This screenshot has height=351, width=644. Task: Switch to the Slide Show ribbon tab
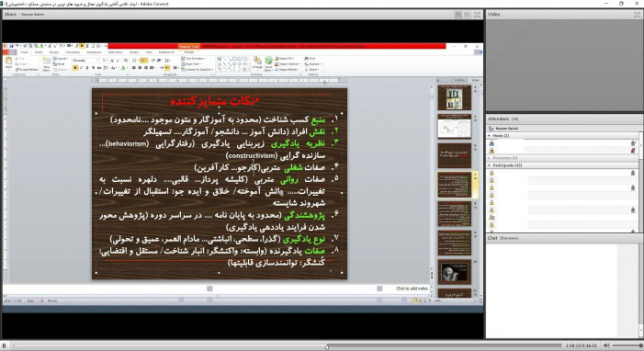click(x=116, y=52)
